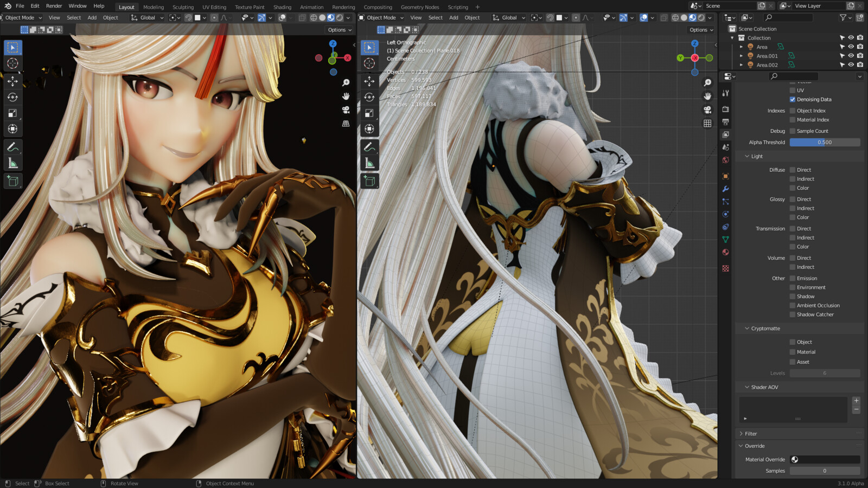Select the Measure tool in right viewport
The image size is (868, 488).
click(369, 163)
